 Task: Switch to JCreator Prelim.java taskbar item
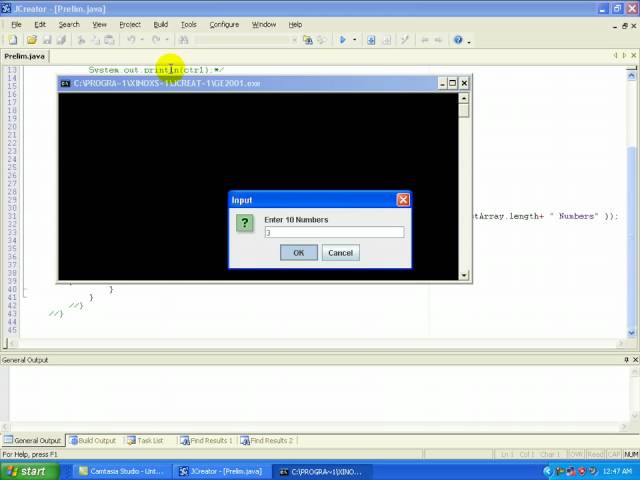point(221,471)
